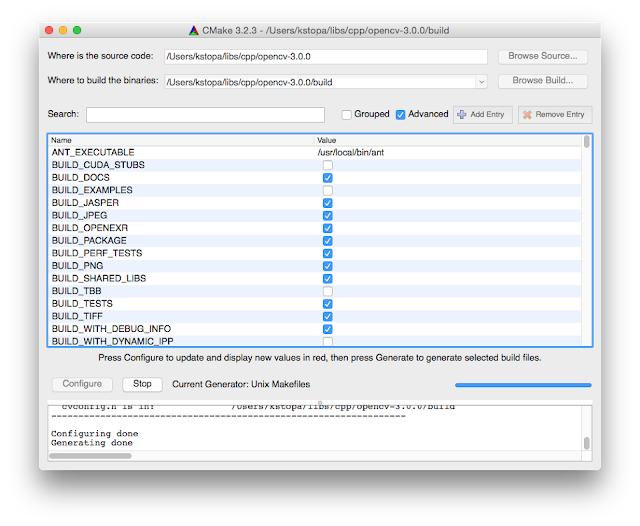Click the /usr/local/bin/ant value cell
This screenshot has height=526, width=640.
click(x=351, y=153)
